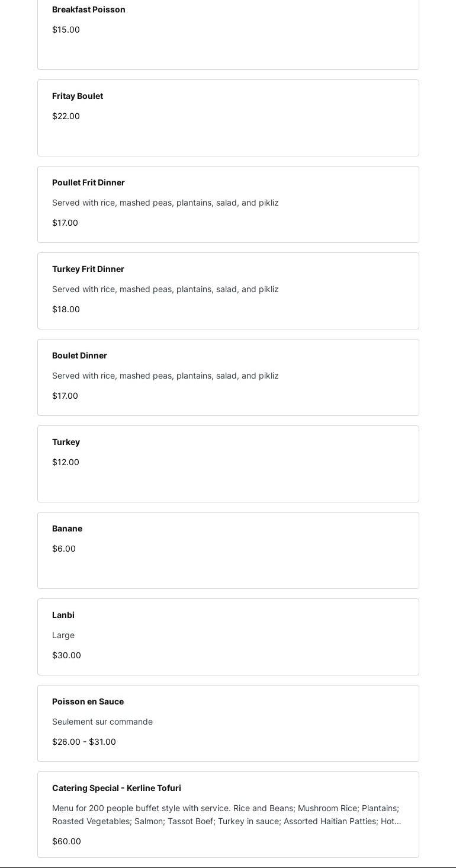This screenshot has height=868, width=456.
Task: Select the Fritay Boulet item title
Action: coord(78,96)
